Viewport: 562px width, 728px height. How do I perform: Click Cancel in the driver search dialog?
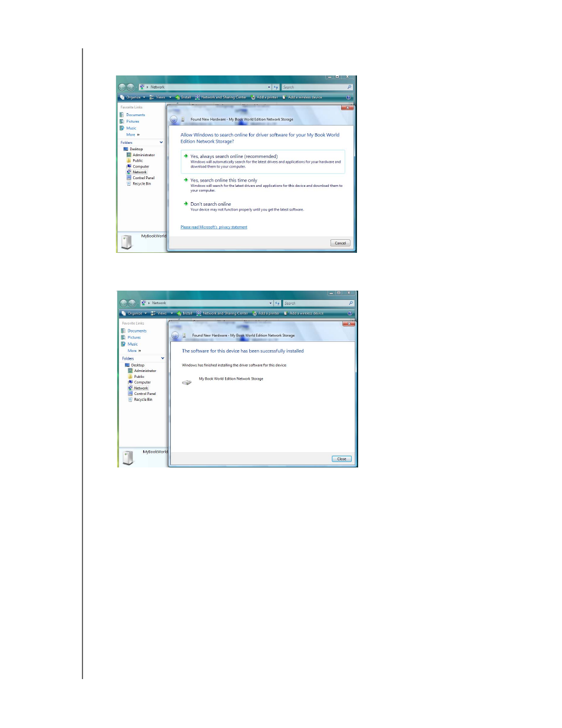tap(340, 243)
